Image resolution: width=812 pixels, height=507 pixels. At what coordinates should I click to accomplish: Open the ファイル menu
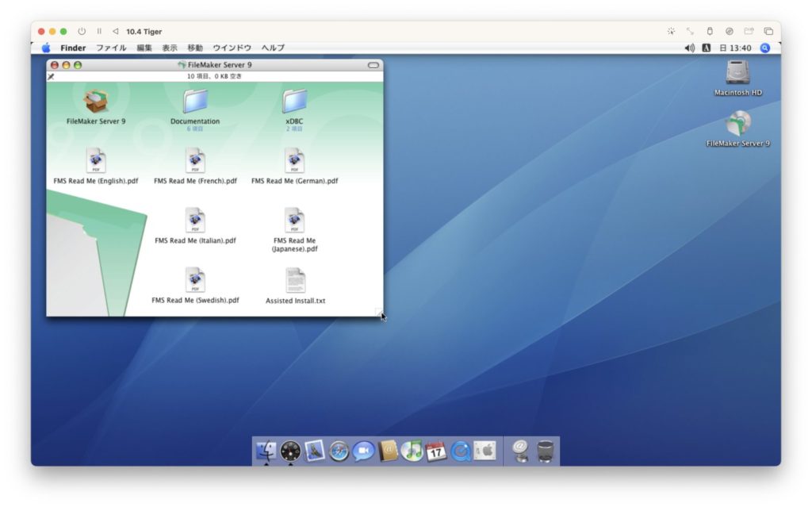point(111,48)
